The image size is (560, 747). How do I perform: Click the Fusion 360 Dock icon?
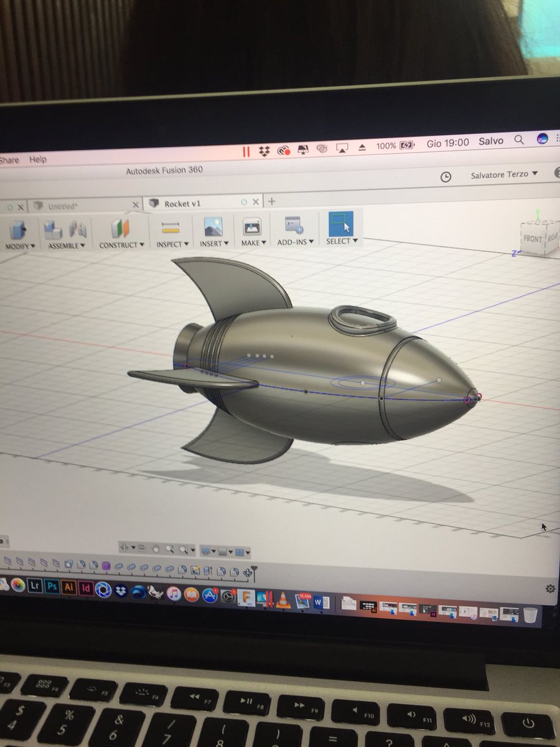[x=246, y=598]
